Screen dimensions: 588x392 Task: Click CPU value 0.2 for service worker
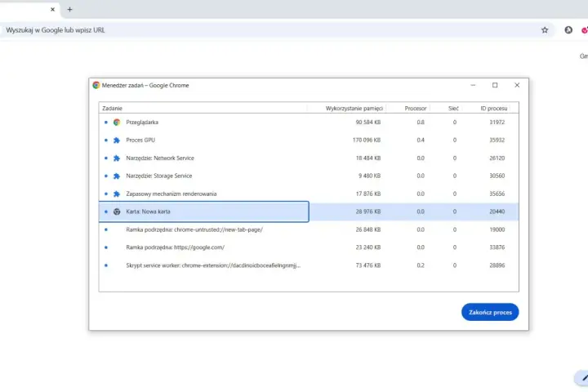(421, 265)
